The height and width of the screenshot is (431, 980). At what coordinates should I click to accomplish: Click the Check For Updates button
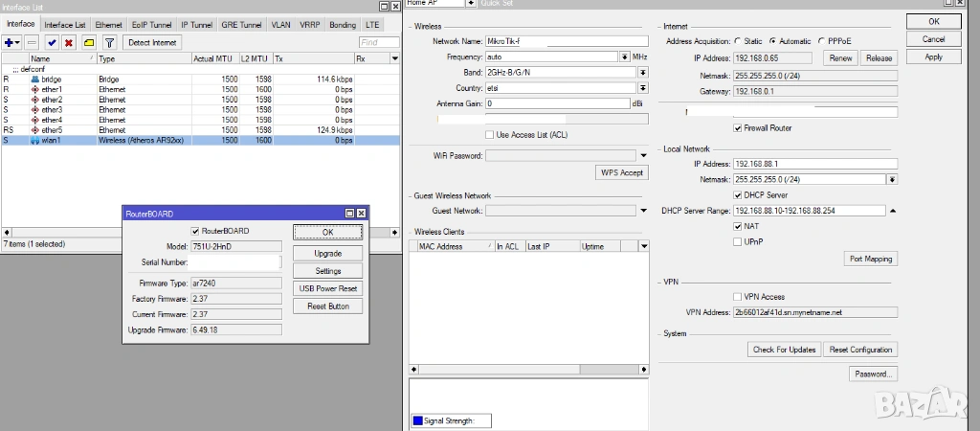(784, 350)
